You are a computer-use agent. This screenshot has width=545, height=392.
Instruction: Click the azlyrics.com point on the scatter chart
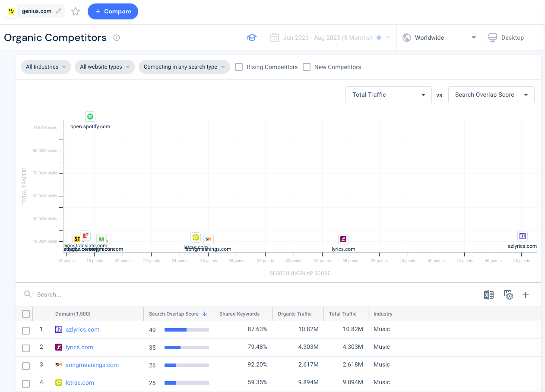click(523, 236)
